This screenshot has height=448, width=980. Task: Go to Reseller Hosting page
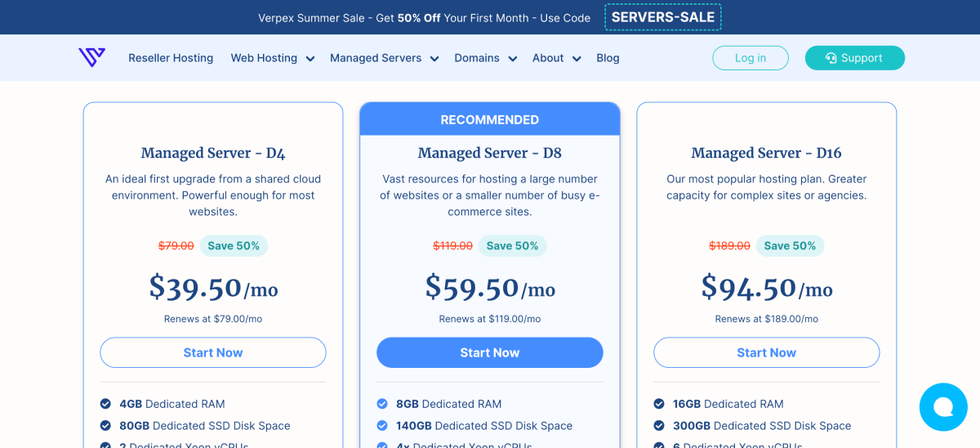coord(171,58)
